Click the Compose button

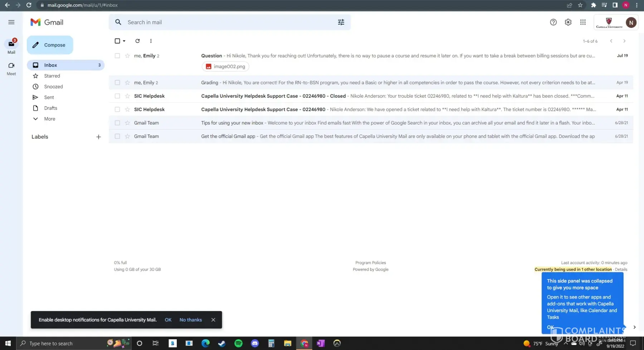pyautogui.click(x=50, y=45)
